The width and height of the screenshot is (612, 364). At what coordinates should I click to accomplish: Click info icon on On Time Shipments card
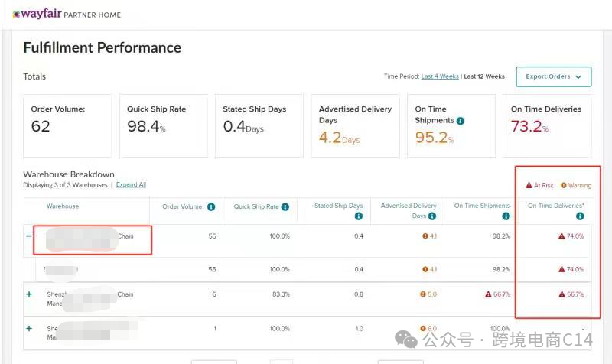(461, 121)
